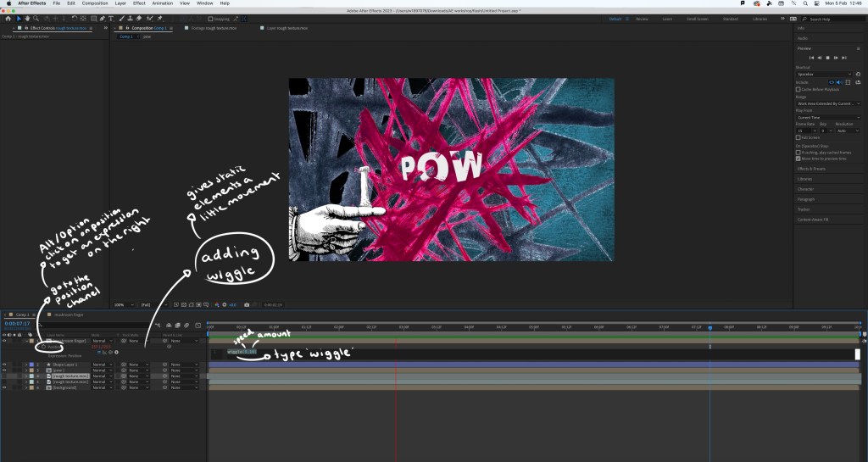Reset the preview shortcut settings icon
This screenshot has height=462, width=868.
click(858, 75)
